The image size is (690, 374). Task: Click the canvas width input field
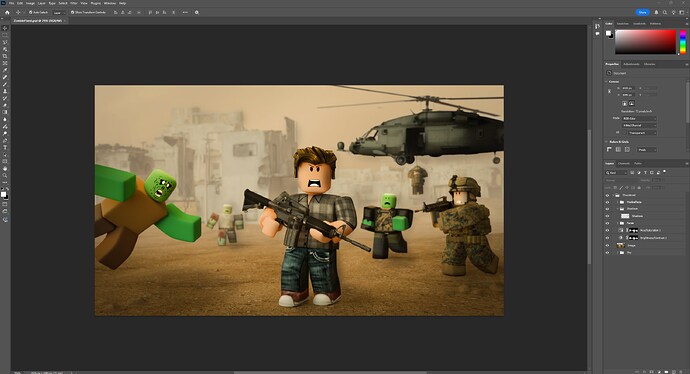(628, 88)
